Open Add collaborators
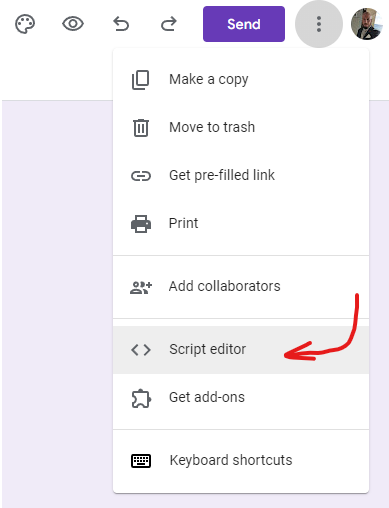This screenshot has height=508, width=389. click(x=241, y=286)
